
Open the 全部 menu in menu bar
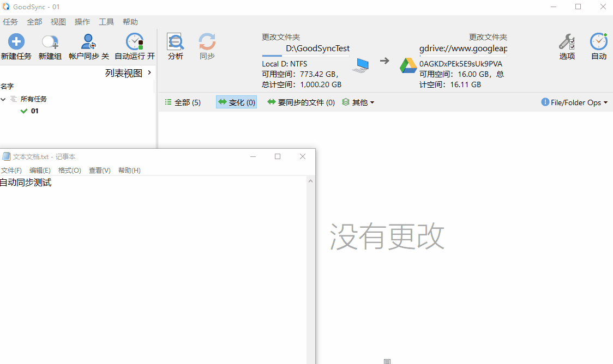tap(34, 22)
